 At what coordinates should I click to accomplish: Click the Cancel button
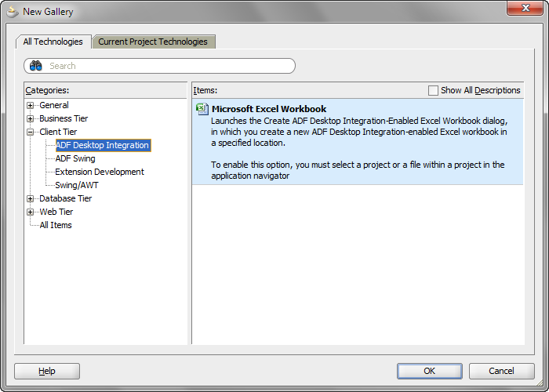coord(501,371)
